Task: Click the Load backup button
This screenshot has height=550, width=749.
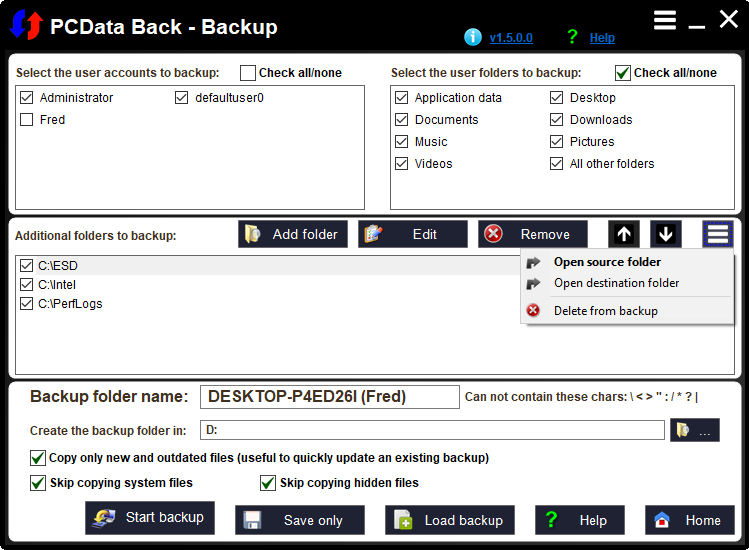Action: (450, 520)
